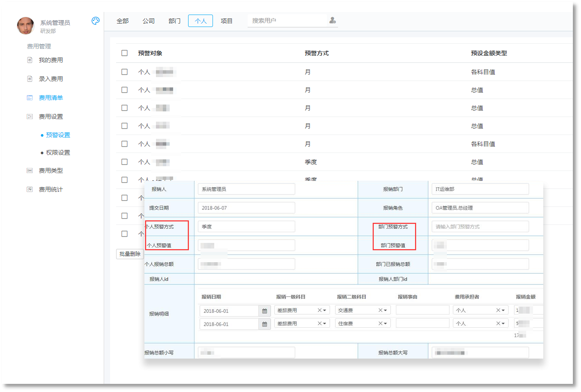Click the 个人预警值 input field
The width and height of the screenshot is (581, 392).
pos(246,245)
